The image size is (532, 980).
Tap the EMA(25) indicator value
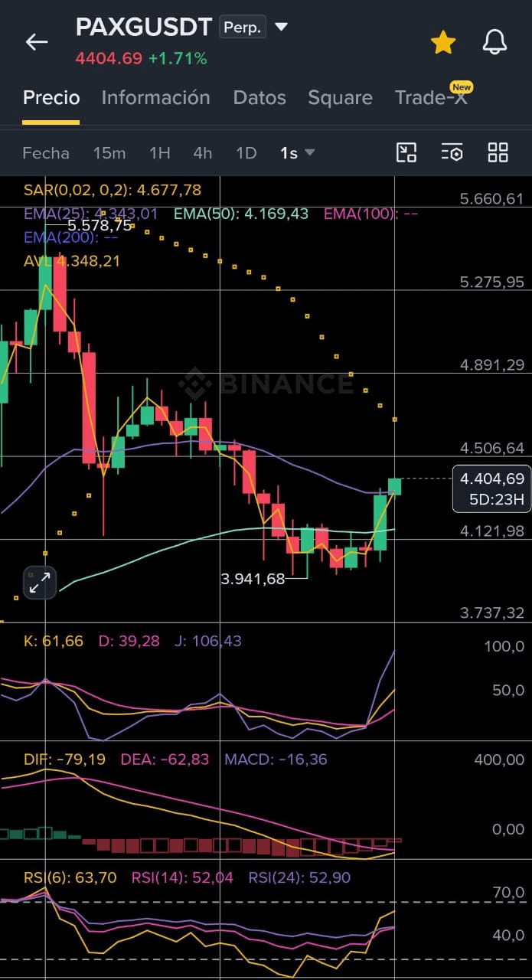[x=91, y=214]
